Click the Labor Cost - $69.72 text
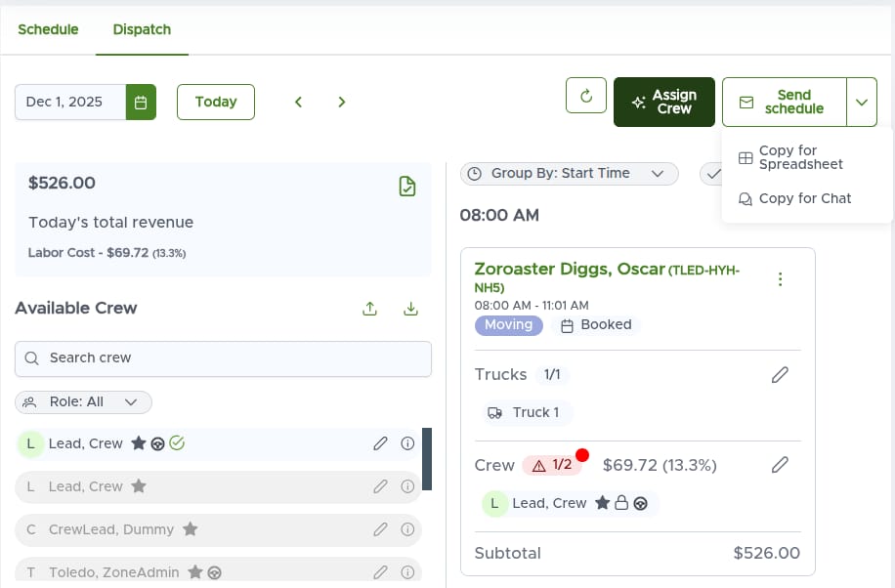895x588 pixels. (107, 253)
